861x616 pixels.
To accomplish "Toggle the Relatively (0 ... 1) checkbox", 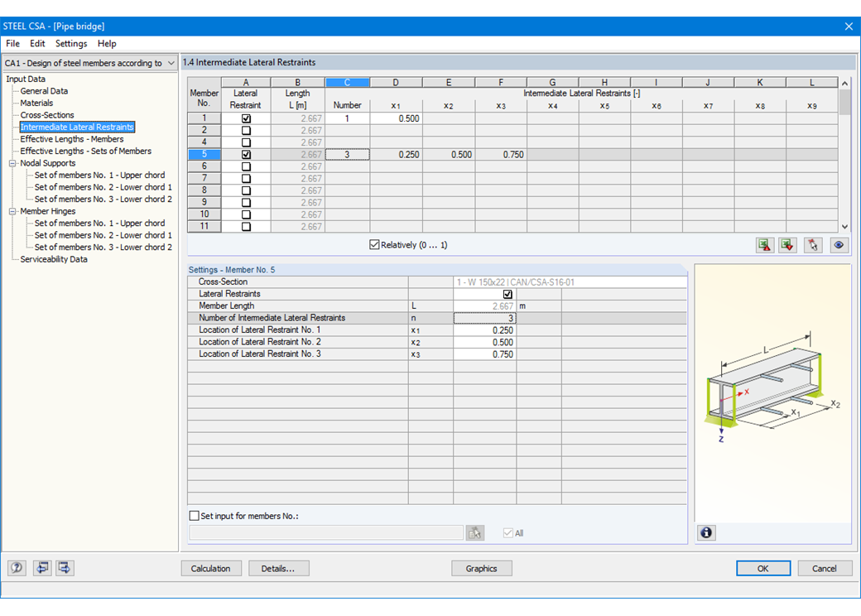I will [374, 245].
